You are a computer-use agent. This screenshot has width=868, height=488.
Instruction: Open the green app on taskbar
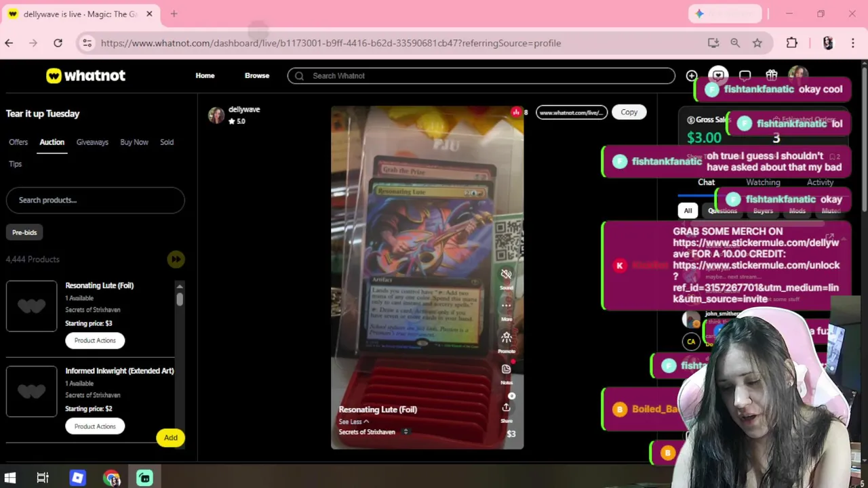click(x=144, y=478)
